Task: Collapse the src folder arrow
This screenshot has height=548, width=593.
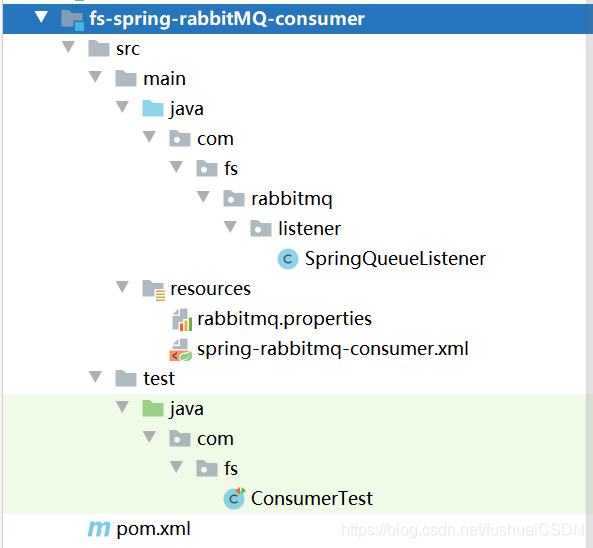Action: click(x=68, y=47)
